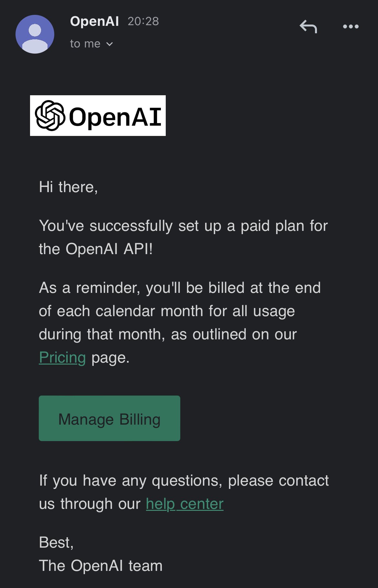Click the sender name OpenAI in the header
The width and height of the screenshot is (378, 588).
coord(94,21)
